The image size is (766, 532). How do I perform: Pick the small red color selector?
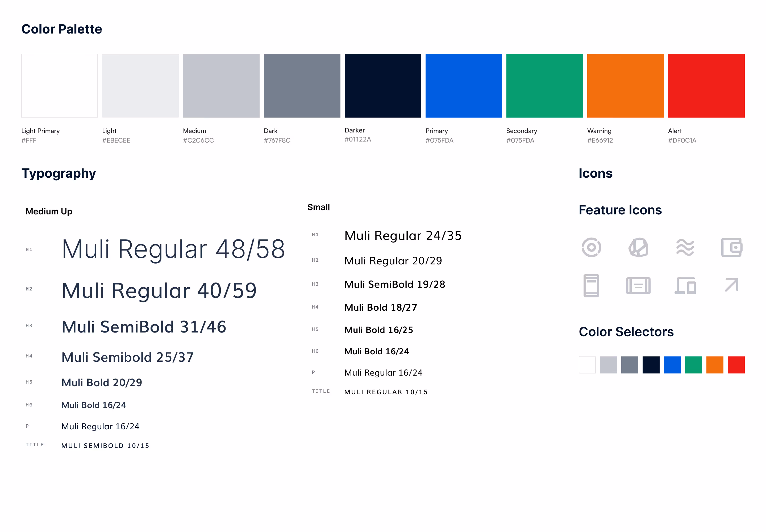point(736,365)
